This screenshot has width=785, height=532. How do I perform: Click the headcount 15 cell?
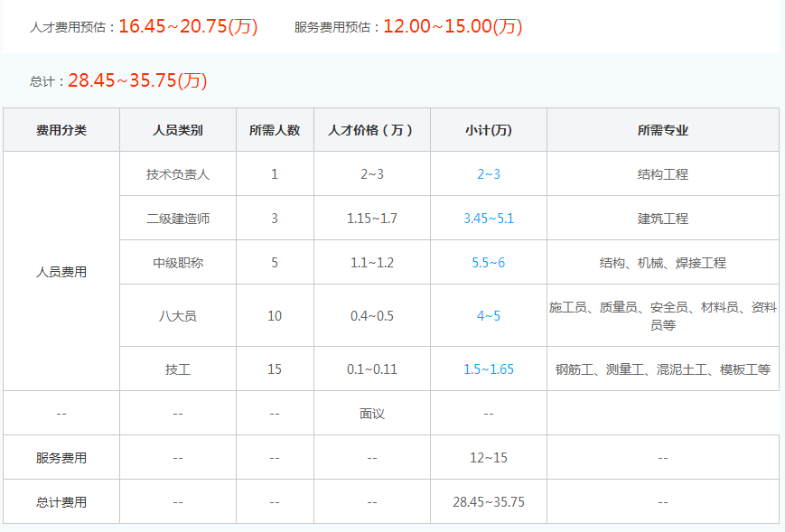[x=275, y=369]
